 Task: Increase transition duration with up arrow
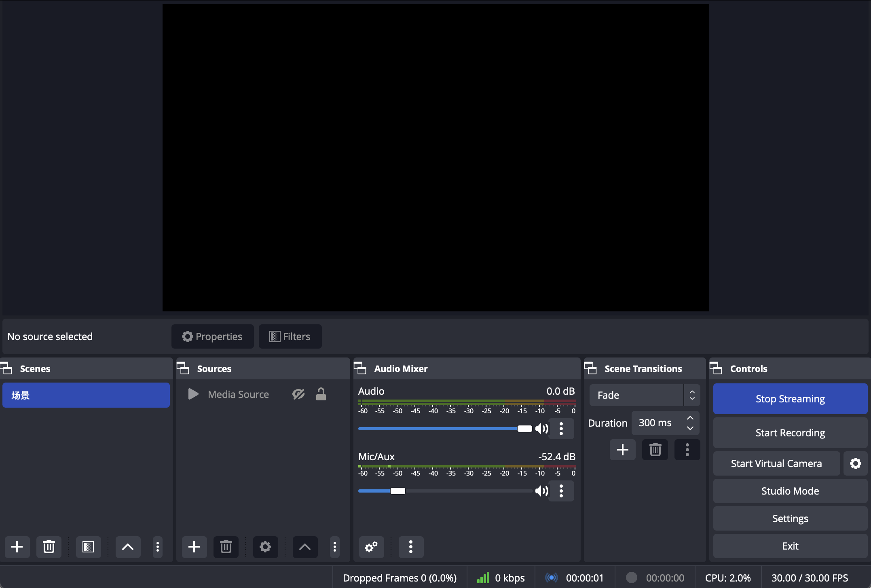click(x=690, y=418)
